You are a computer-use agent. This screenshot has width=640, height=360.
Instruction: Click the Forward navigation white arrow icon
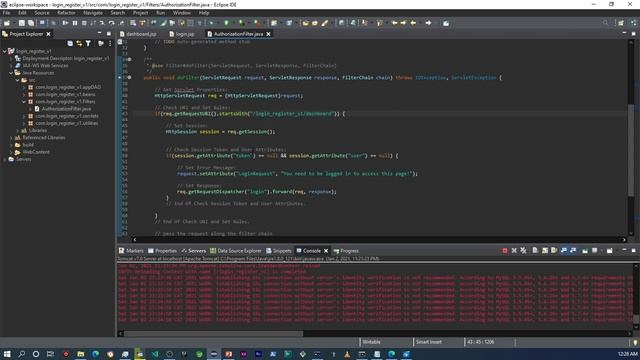[x=428, y=23]
